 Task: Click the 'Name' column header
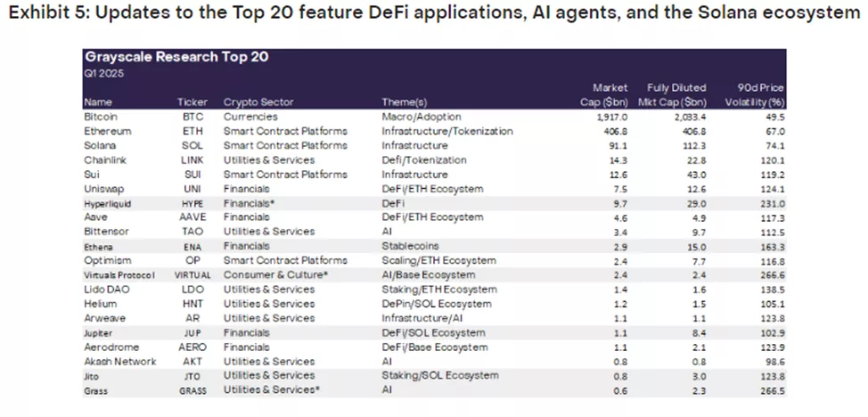point(97,102)
